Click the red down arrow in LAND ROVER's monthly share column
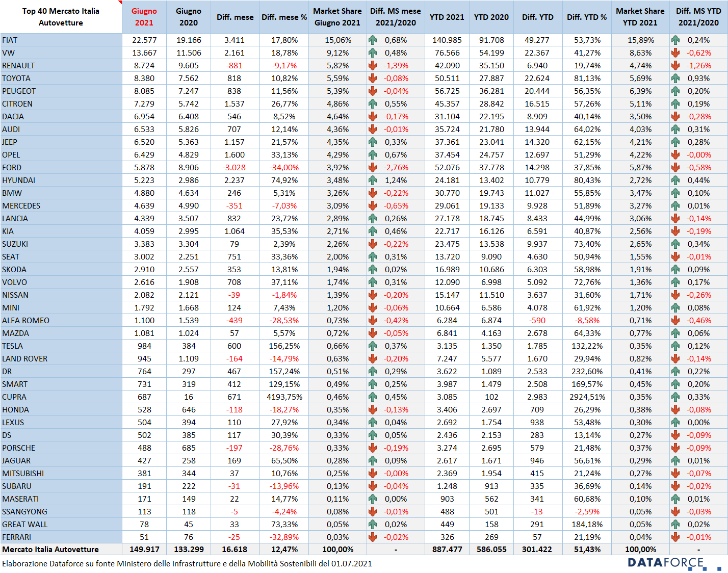 tap(373, 358)
